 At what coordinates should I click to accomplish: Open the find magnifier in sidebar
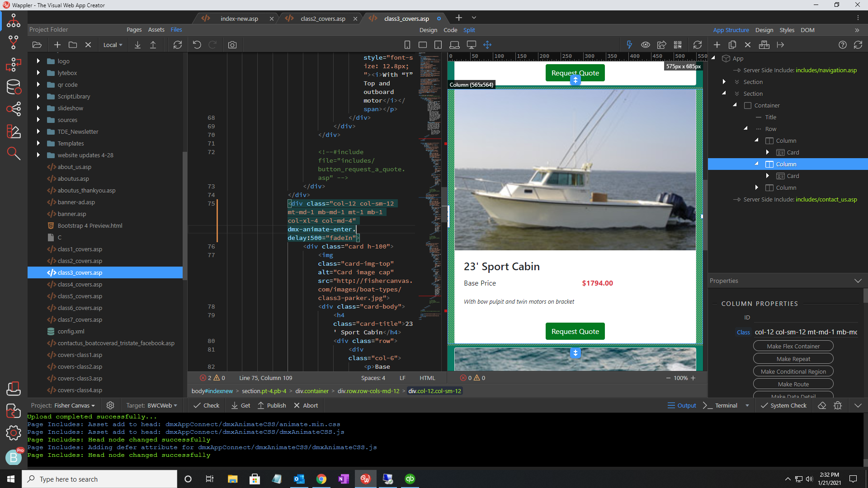click(13, 154)
